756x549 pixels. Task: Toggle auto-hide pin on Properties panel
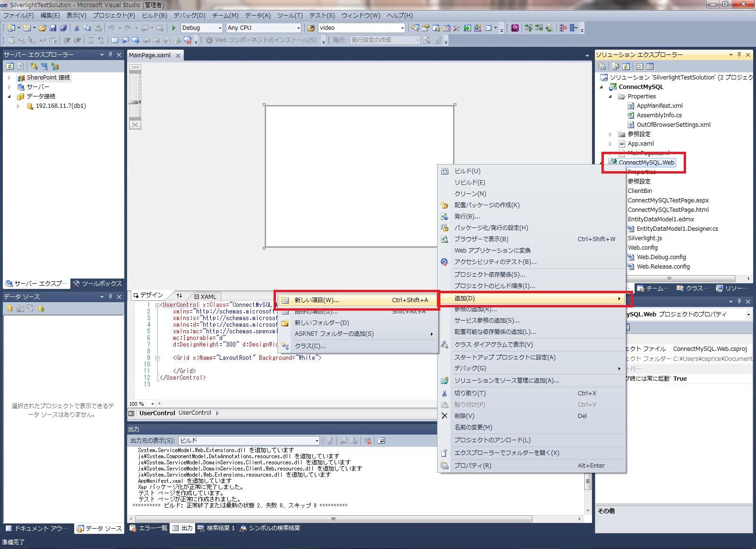(x=739, y=302)
